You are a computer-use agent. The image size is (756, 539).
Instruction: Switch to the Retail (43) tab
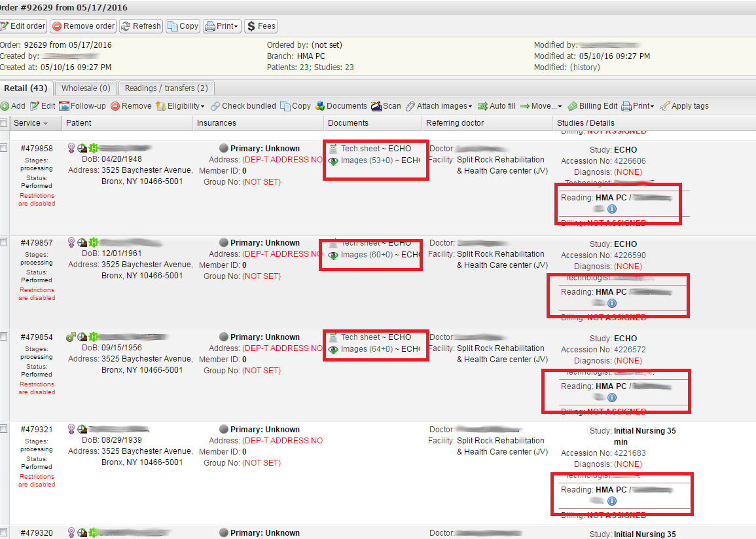click(x=26, y=88)
